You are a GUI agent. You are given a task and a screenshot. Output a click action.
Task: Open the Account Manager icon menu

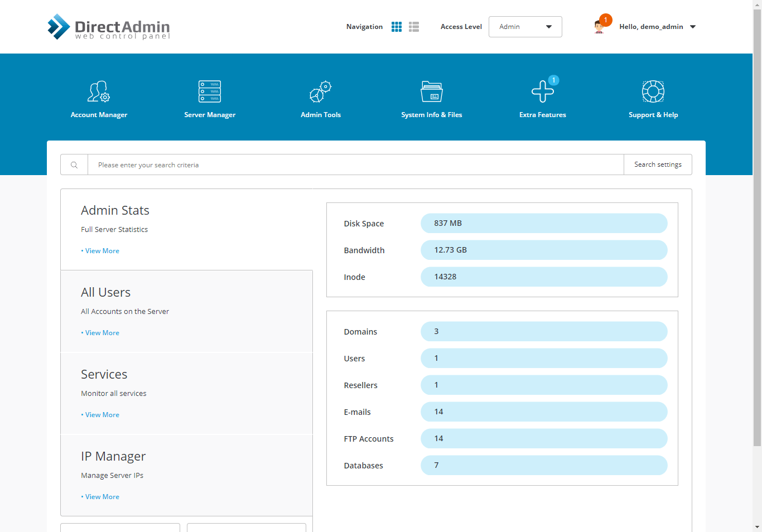(99, 91)
